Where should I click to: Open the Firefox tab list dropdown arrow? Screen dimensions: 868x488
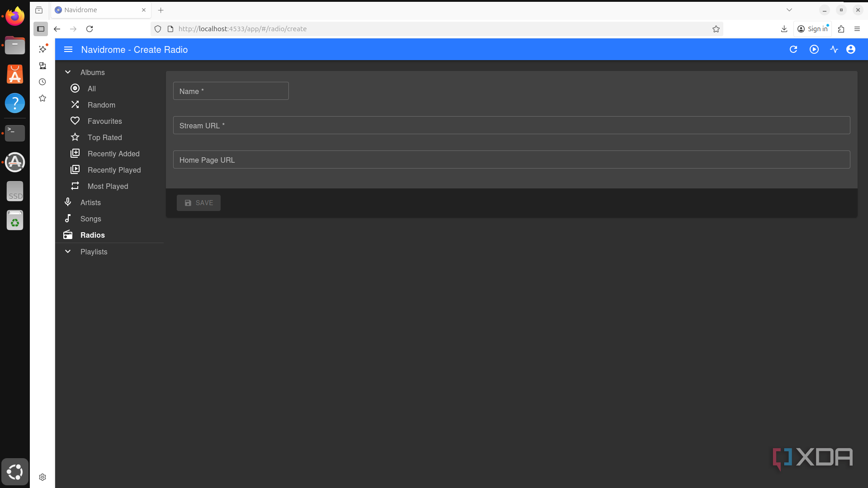789,10
